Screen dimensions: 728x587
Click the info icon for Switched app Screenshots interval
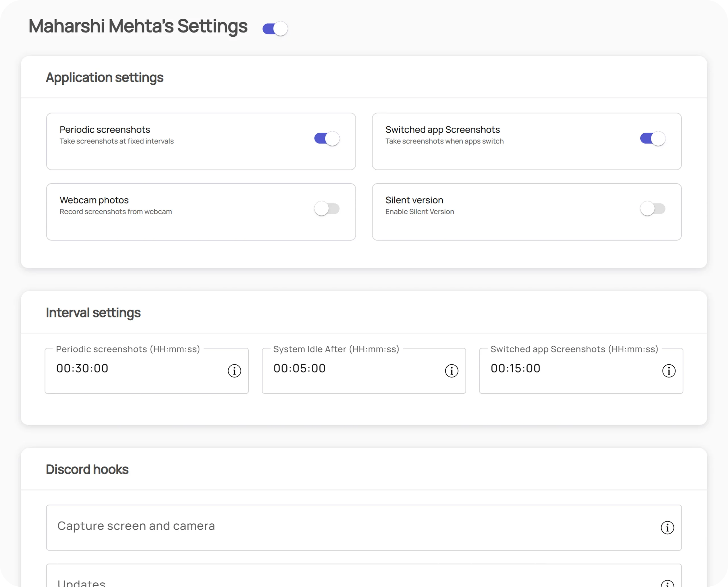click(x=669, y=371)
